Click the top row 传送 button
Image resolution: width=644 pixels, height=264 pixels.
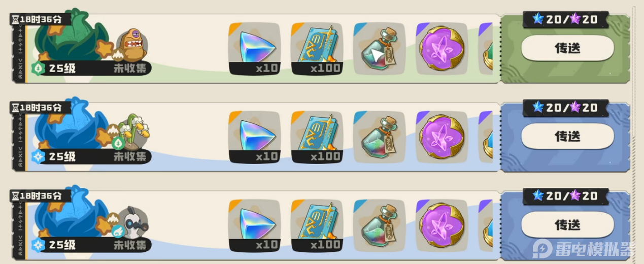567,48
